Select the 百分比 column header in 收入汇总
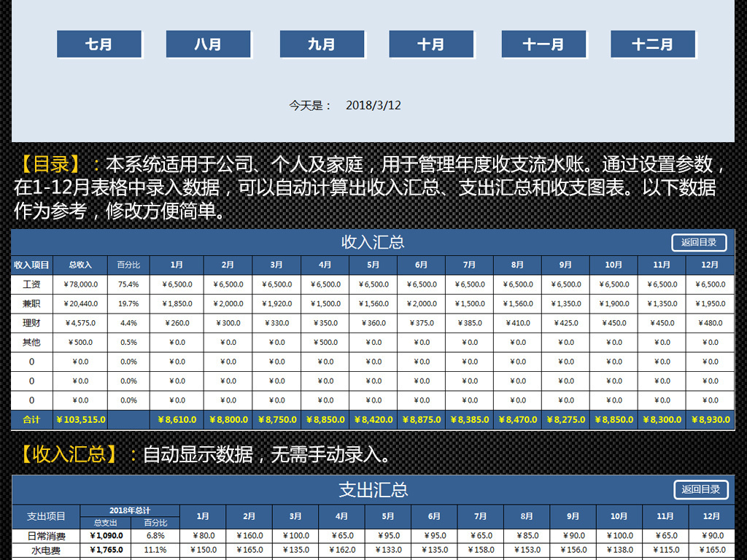 (128, 265)
